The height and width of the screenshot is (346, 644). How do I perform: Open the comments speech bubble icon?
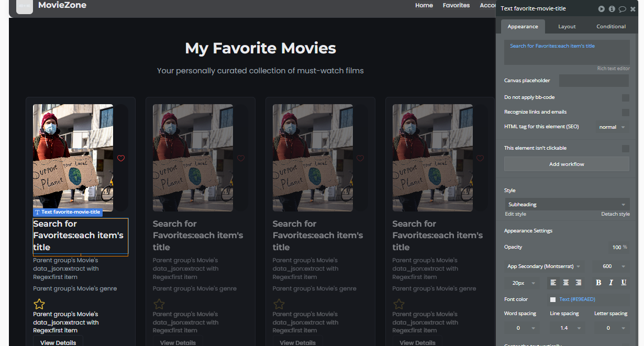tap(622, 9)
